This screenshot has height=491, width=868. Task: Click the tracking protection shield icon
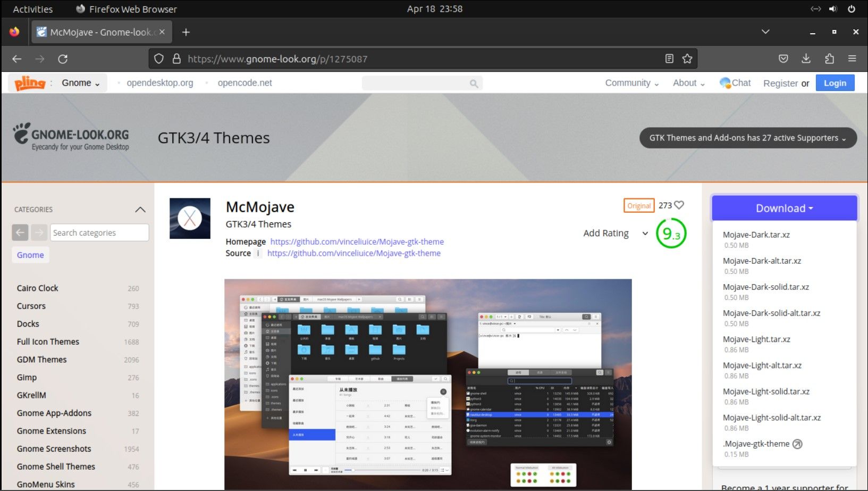159,59
